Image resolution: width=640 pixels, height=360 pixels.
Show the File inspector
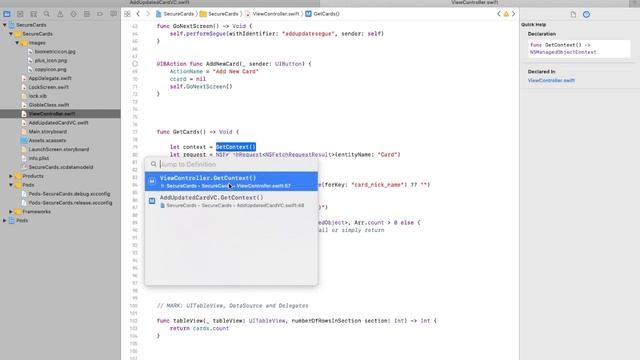[x=573, y=14]
